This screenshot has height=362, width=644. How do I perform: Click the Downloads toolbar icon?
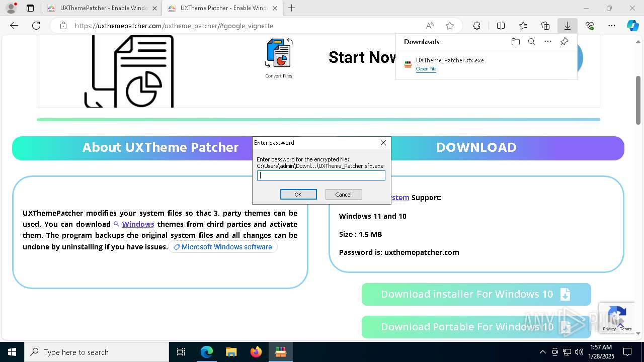coord(568,26)
